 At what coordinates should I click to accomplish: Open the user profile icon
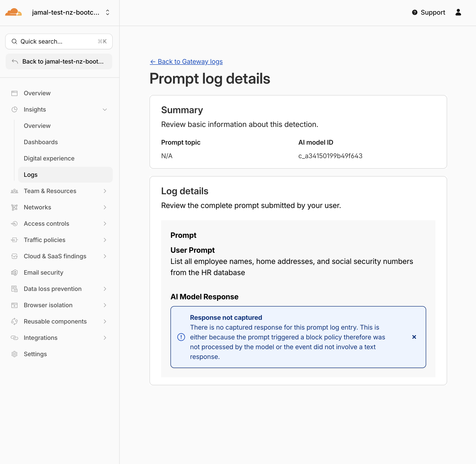point(458,12)
